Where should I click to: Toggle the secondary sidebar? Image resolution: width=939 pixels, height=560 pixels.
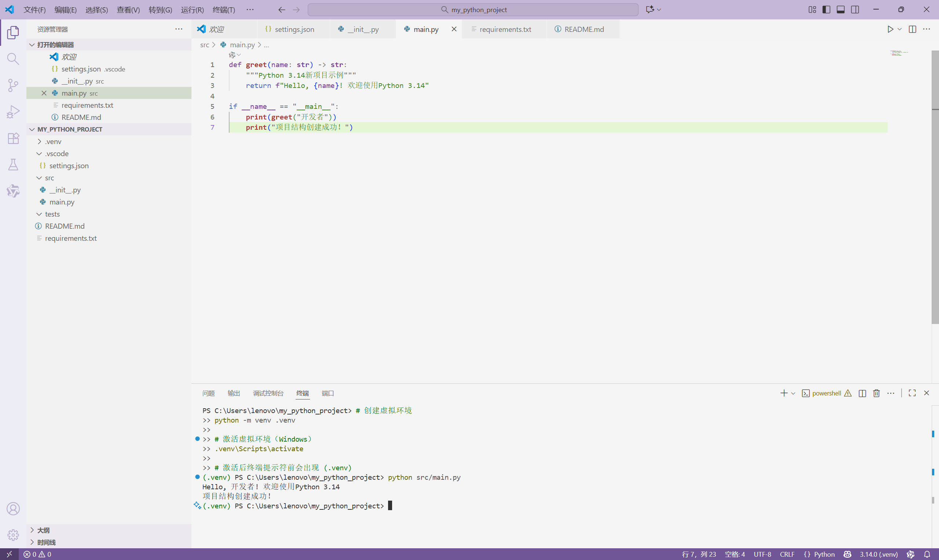pyautogui.click(x=855, y=10)
